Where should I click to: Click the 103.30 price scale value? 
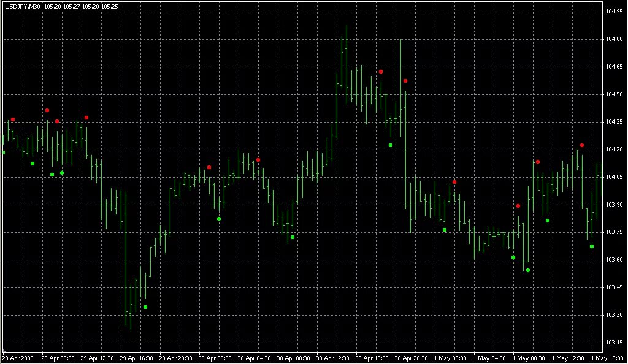pyautogui.click(x=614, y=315)
